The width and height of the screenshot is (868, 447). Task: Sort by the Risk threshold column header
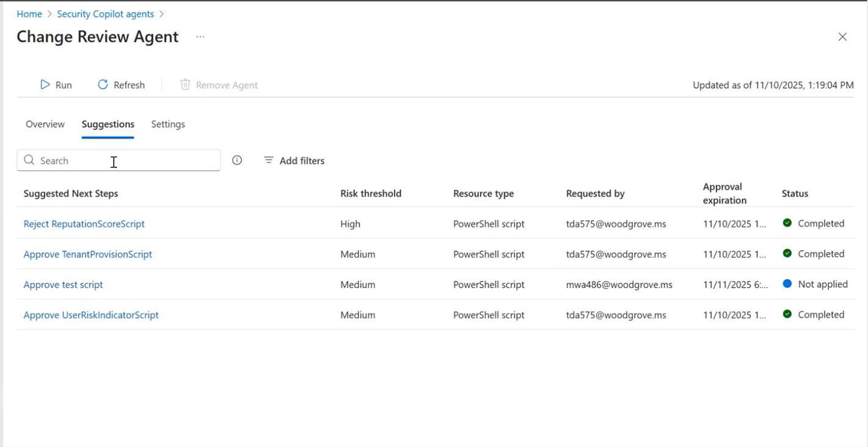pyautogui.click(x=371, y=193)
